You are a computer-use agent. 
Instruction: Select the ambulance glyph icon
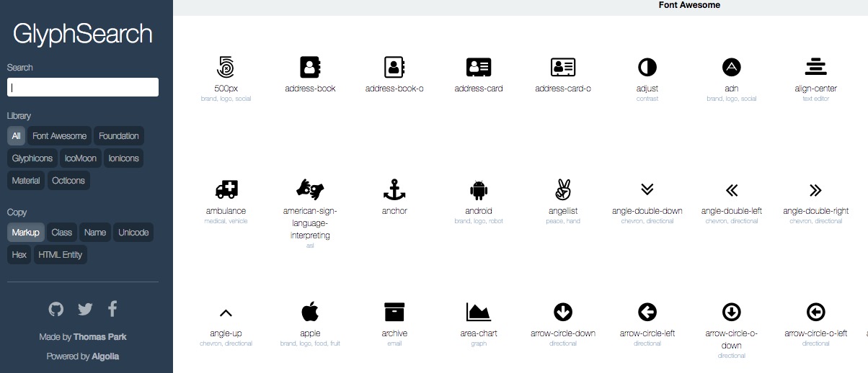click(x=226, y=189)
